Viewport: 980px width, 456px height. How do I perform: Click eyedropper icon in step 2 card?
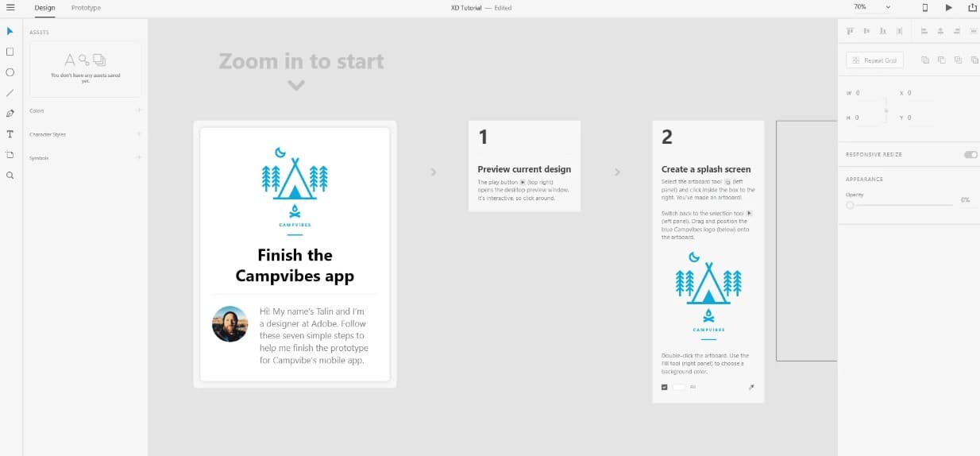pyautogui.click(x=751, y=387)
